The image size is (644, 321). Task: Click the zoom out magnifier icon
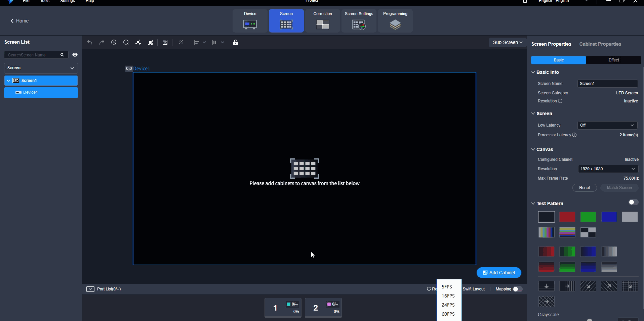tap(126, 42)
